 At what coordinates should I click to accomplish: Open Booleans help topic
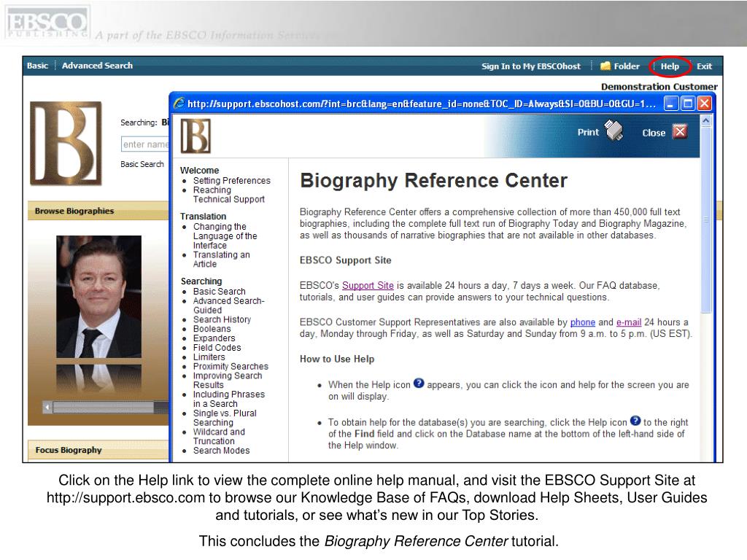click(x=212, y=329)
